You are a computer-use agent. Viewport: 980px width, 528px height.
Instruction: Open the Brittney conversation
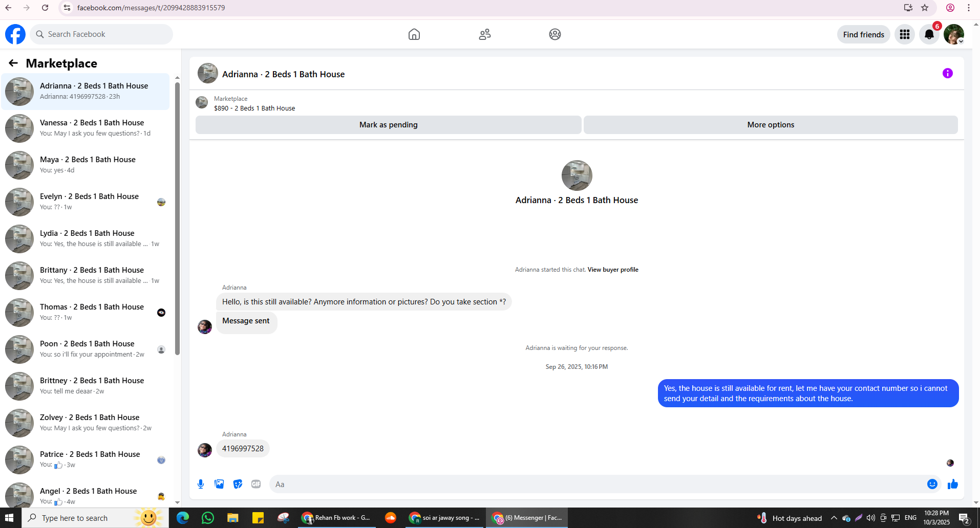click(x=86, y=386)
